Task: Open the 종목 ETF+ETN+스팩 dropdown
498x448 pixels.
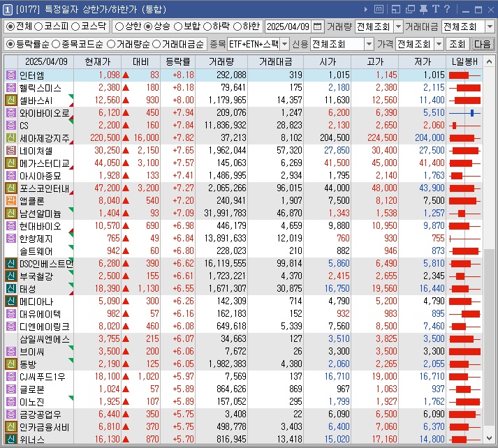Action: coord(285,44)
